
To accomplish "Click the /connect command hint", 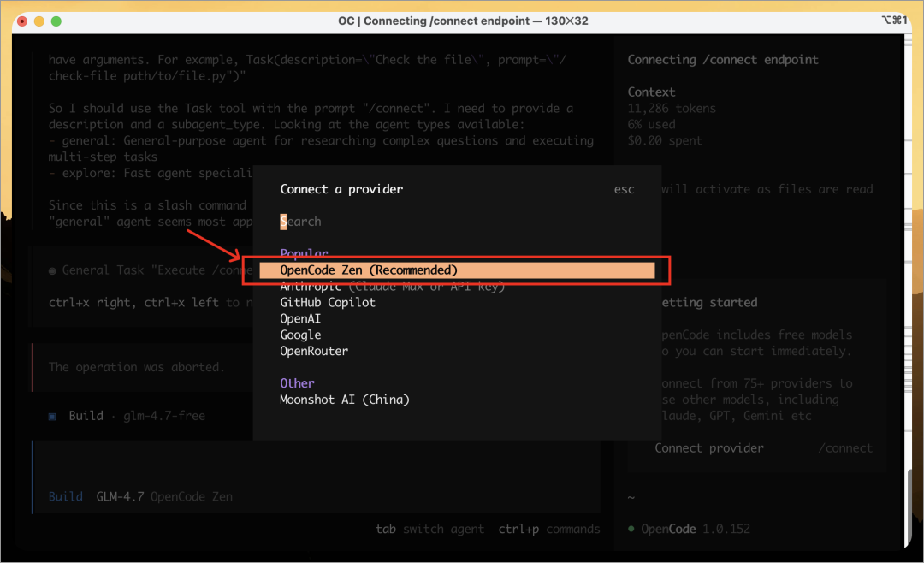I will click(845, 448).
